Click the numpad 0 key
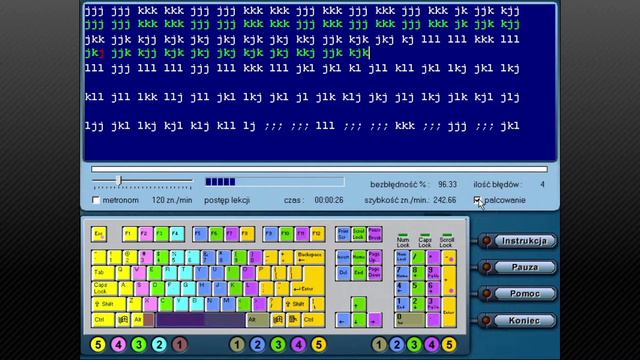The image size is (640, 360). tap(410, 320)
